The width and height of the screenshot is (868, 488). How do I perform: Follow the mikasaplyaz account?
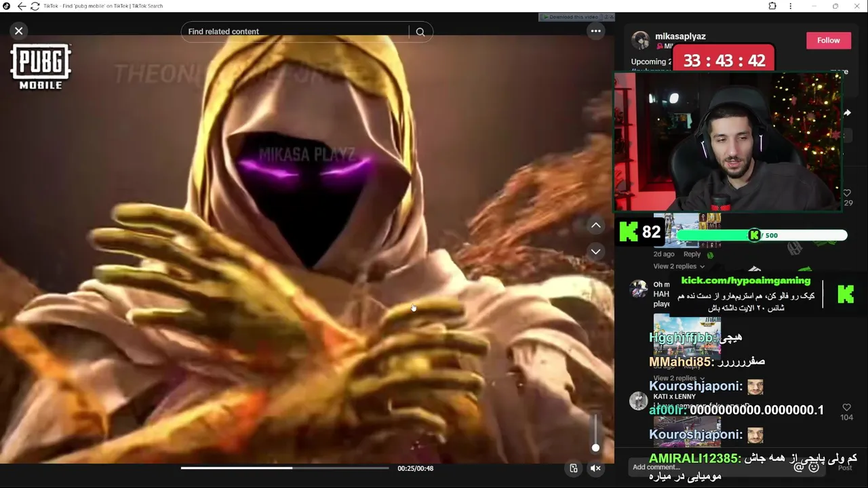pos(828,41)
